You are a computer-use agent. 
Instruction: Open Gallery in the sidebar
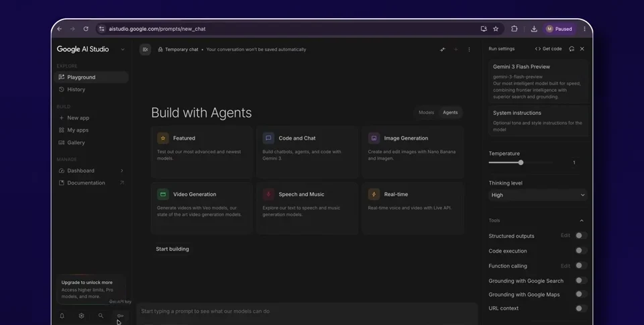click(x=91, y=142)
